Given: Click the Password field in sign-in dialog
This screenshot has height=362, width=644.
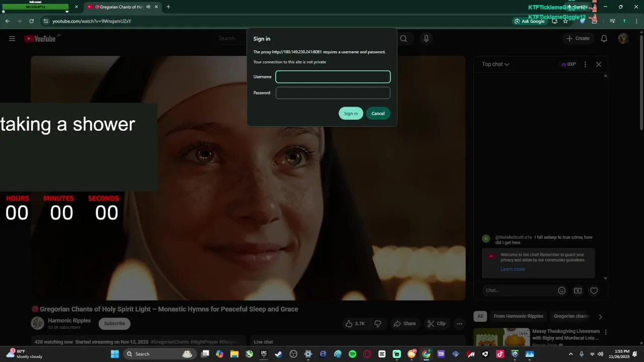Looking at the screenshot, I should (x=333, y=93).
